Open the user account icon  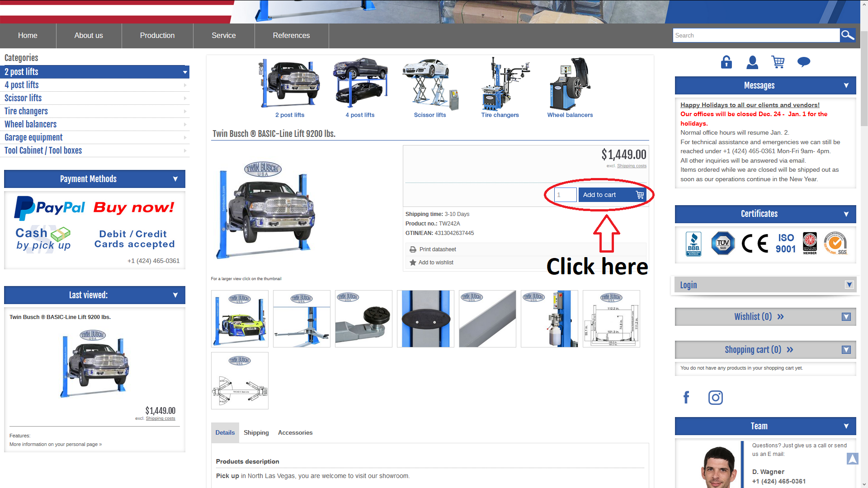point(752,62)
